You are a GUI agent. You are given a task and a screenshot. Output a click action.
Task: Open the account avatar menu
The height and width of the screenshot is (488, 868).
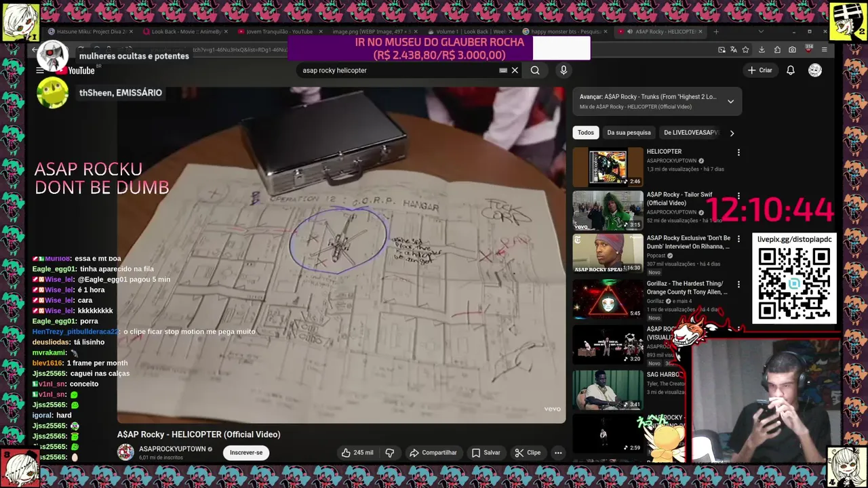click(x=815, y=70)
